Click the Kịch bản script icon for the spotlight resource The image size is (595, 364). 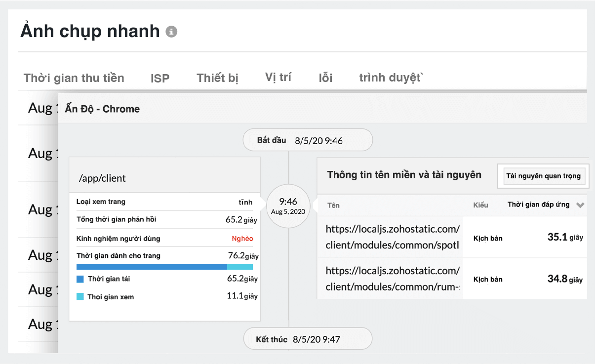(488, 237)
